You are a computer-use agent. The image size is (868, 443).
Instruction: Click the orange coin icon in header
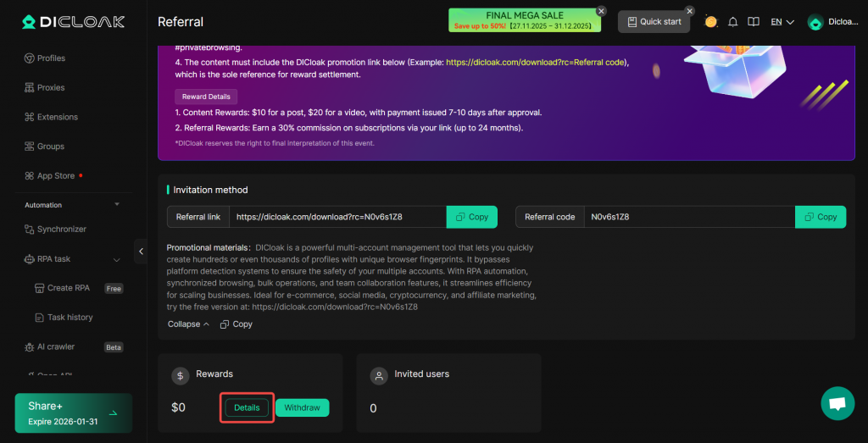(710, 22)
